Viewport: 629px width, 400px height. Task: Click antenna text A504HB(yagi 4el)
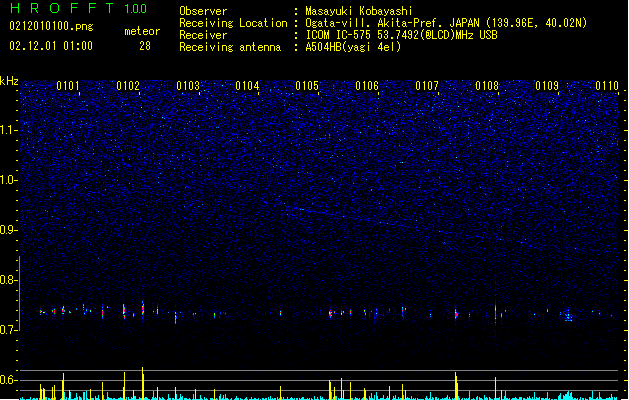(x=353, y=47)
